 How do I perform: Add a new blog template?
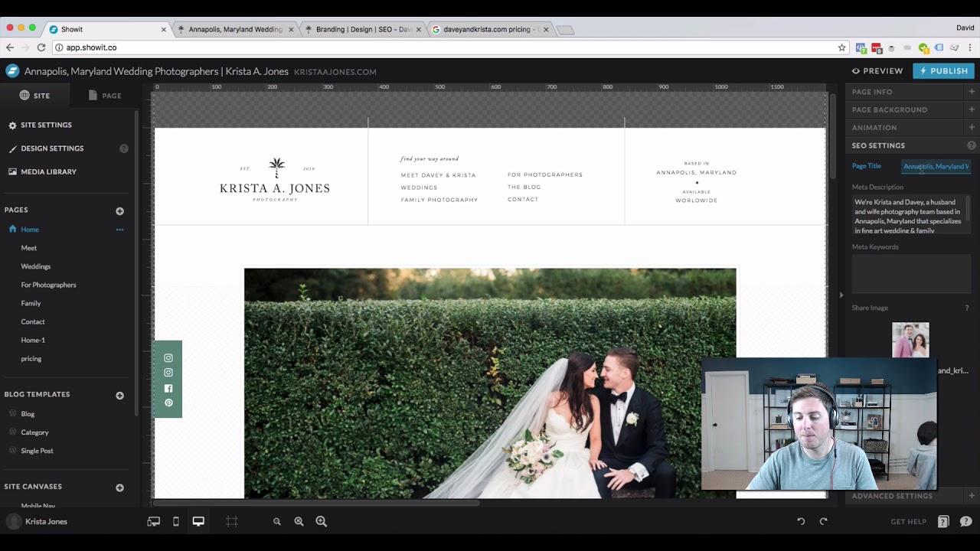coord(119,396)
